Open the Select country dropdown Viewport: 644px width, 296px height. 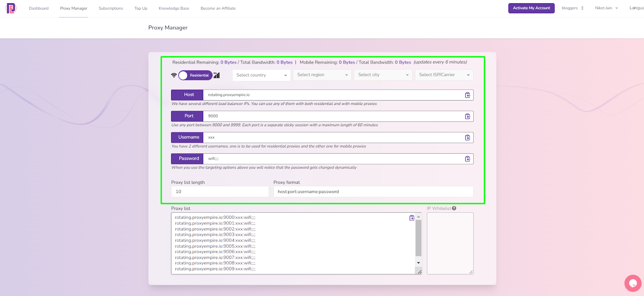(262, 75)
